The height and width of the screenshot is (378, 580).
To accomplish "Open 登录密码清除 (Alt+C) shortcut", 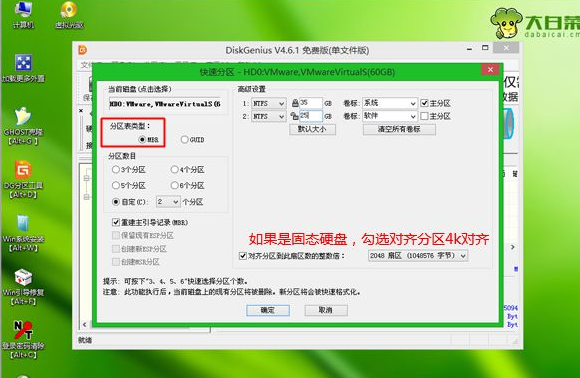I will click(x=23, y=340).
